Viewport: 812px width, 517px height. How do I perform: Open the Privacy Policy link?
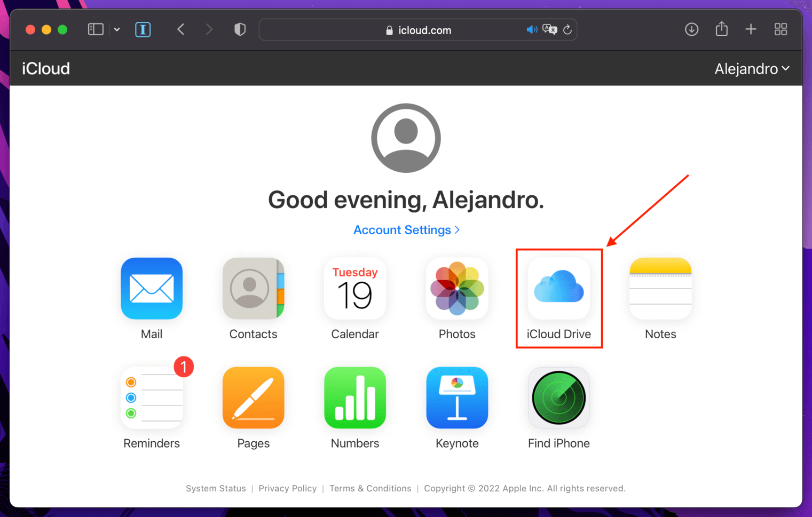pos(288,488)
